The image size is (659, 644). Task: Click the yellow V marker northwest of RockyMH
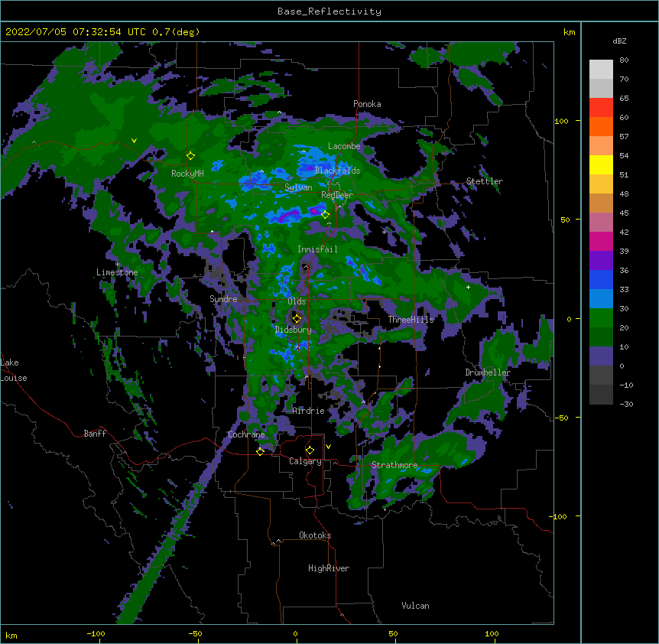134,141
